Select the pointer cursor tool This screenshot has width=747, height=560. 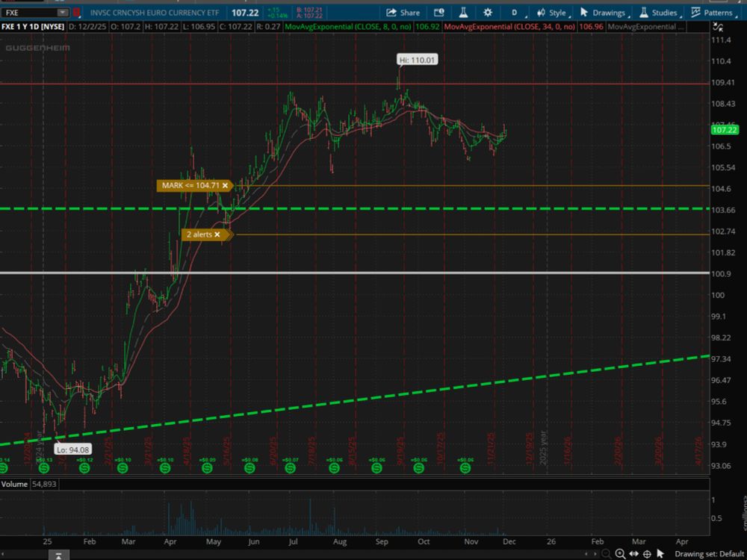[x=660, y=553]
